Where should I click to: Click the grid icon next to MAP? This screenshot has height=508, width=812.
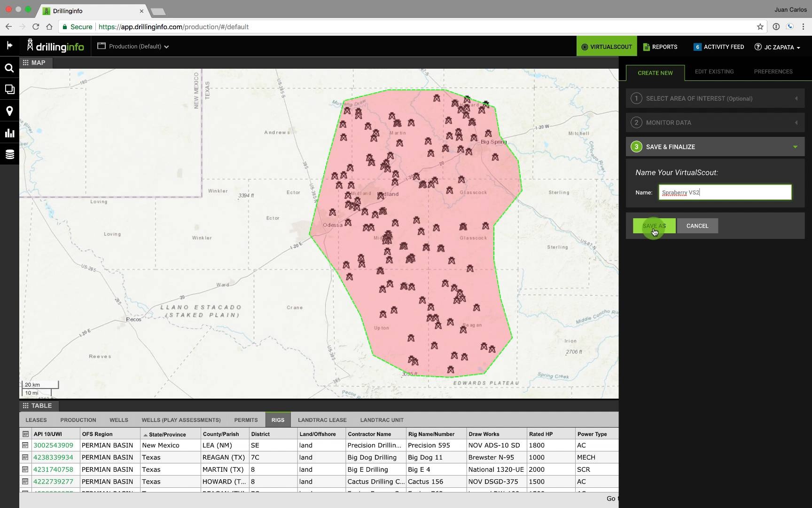coord(25,63)
